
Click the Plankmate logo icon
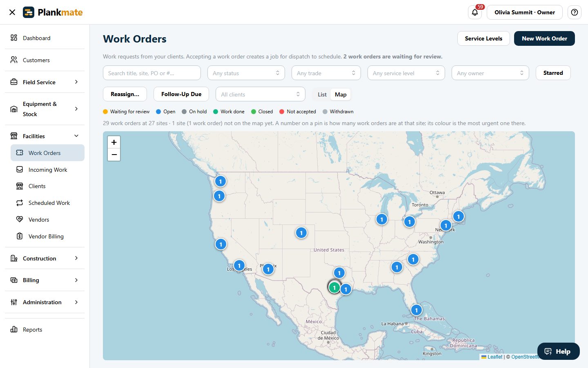point(29,12)
